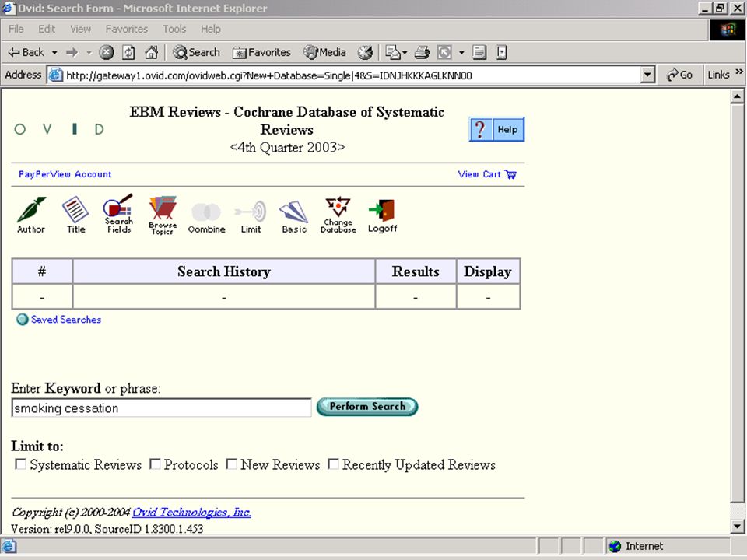The image size is (747, 560).
Task: Click the Discuss toolbar icon
Action: click(x=479, y=52)
